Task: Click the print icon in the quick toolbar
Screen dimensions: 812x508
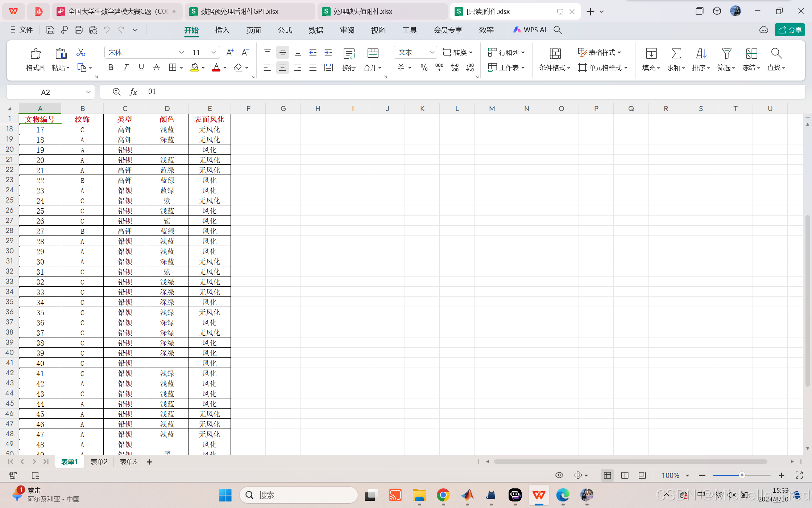Action: 78,30
